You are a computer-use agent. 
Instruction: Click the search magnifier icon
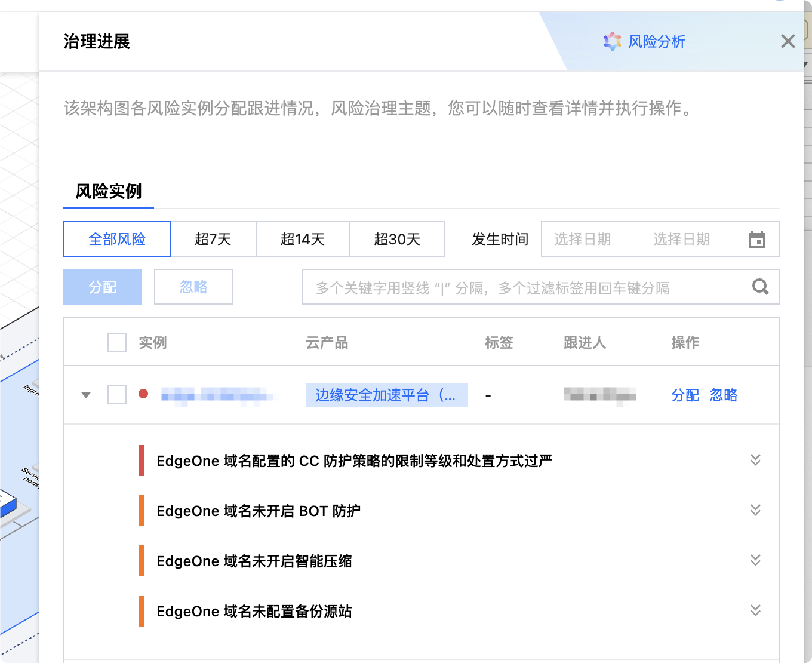point(760,287)
